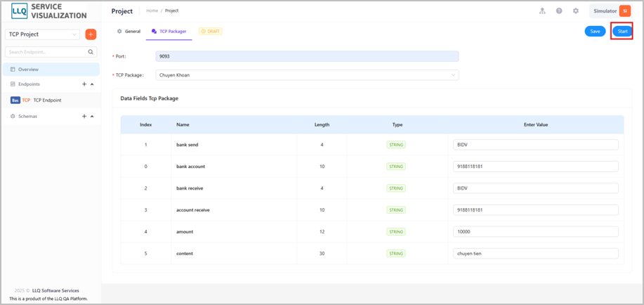Click length value 12 in amount row

coord(322,232)
